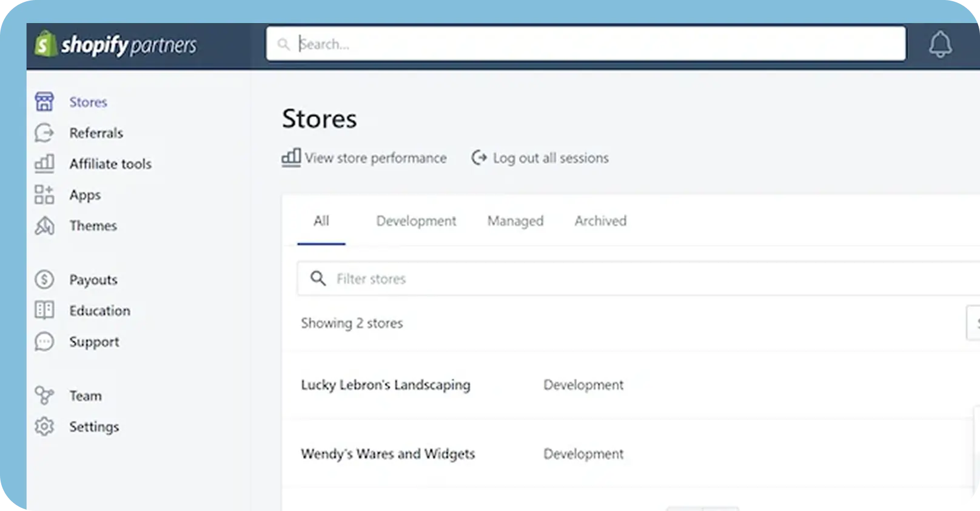Image resolution: width=980 pixels, height=511 pixels.
Task: Open notifications bell
Action: point(940,44)
